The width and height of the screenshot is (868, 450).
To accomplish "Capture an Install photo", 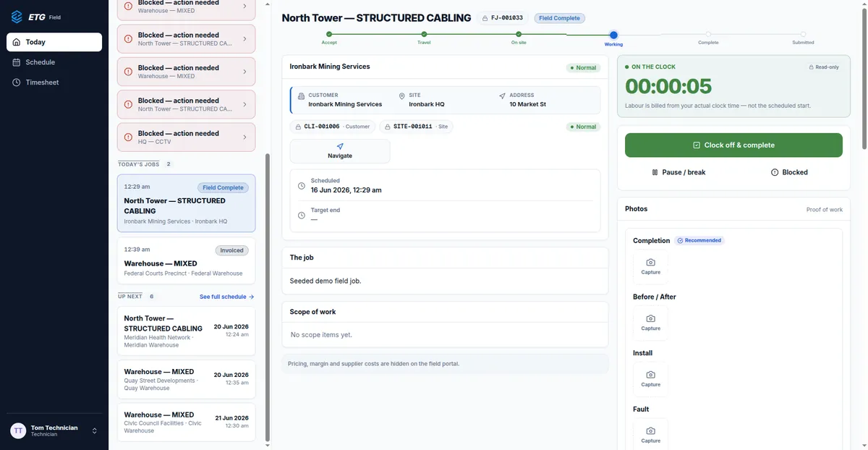I will (x=650, y=379).
